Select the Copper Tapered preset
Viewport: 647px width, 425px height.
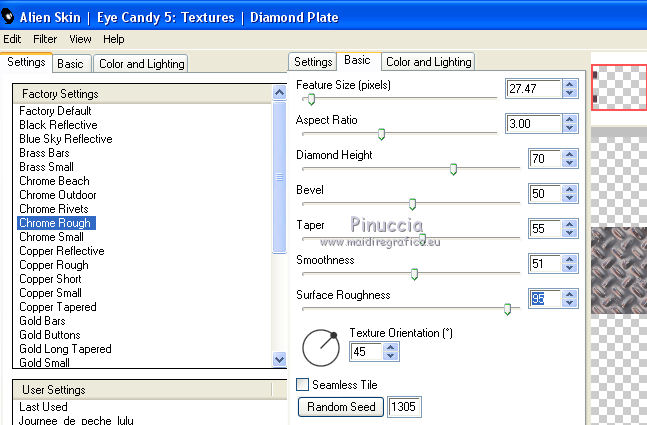(58, 307)
